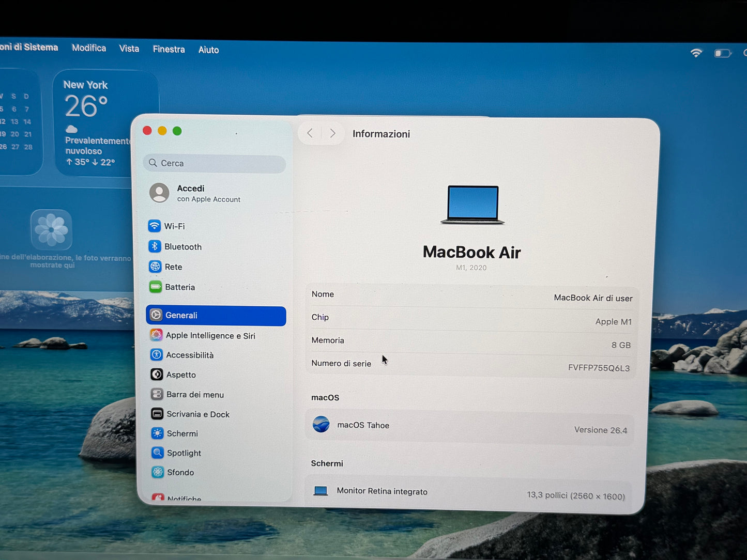747x560 pixels.
Task: Open Scrivania e Dock icon
Action: pos(157,413)
